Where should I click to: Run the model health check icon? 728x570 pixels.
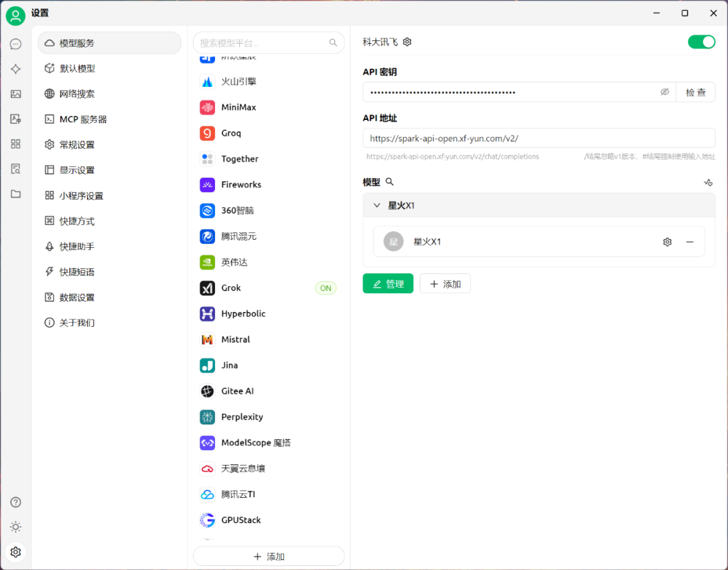pyautogui.click(x=708, y=183)
